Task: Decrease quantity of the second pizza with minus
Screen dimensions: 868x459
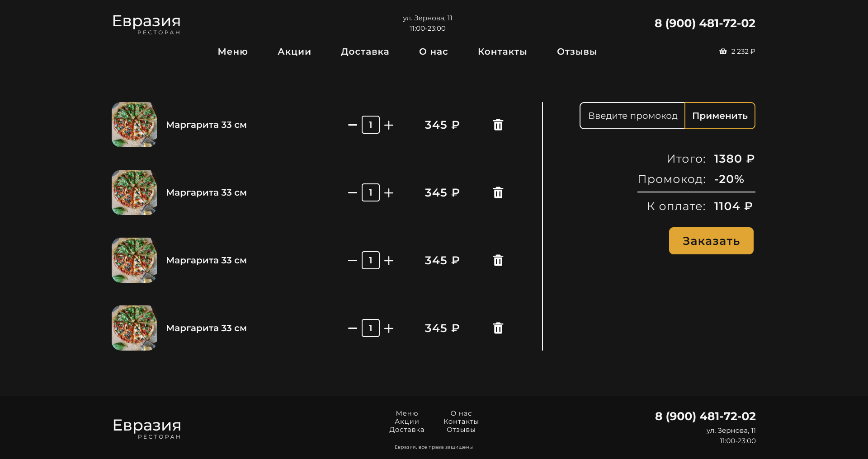Action: (x=353, y=193)
